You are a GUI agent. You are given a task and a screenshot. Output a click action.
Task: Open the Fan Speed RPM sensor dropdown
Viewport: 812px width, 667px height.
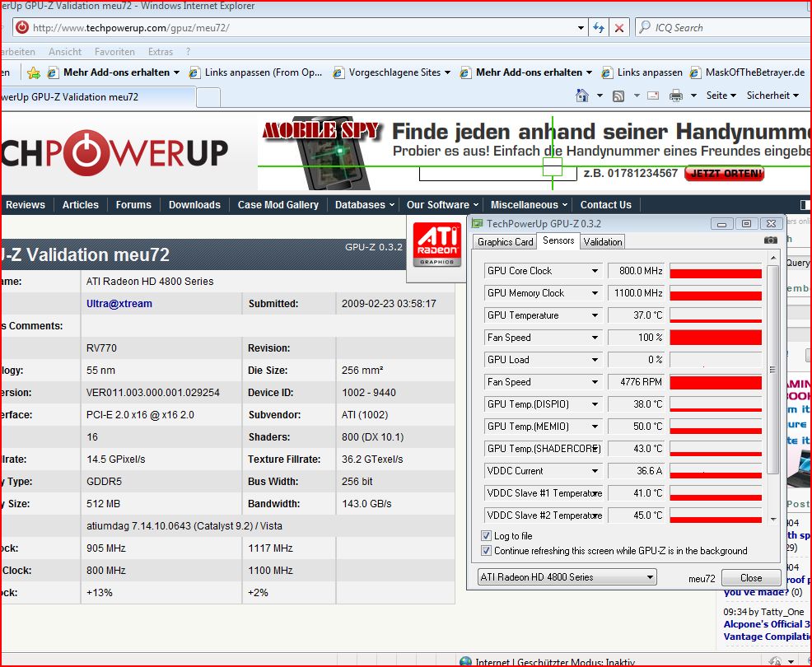click(595, 382)
